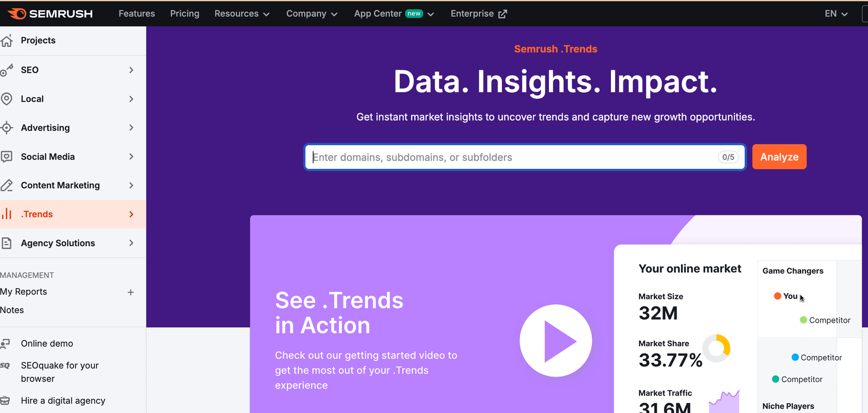Click the Market Traffic label
Viewport: 868px width, 413px height.
pyautogui.click(x=665, y=393)
